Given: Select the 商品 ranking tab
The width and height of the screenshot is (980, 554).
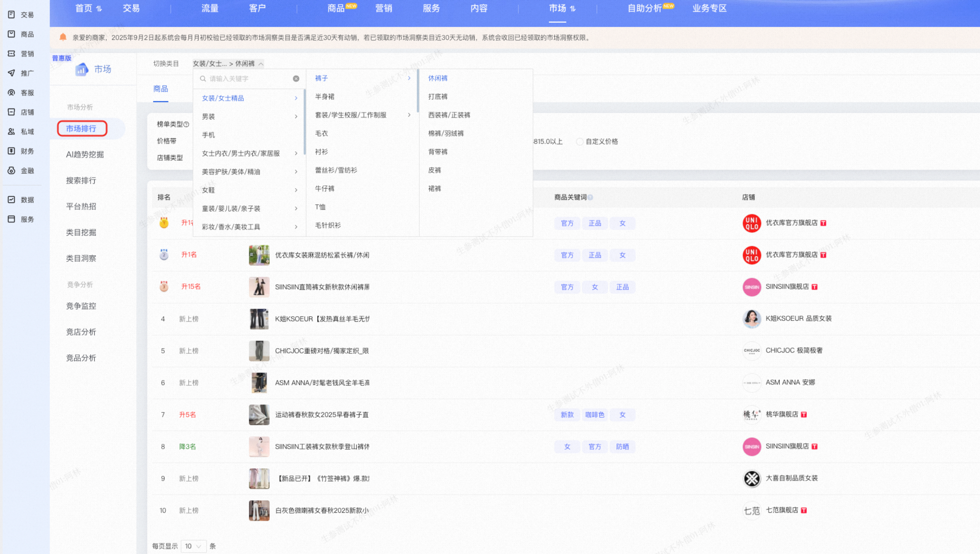Looking at the screenshot, I should click(x=160, y=89).
